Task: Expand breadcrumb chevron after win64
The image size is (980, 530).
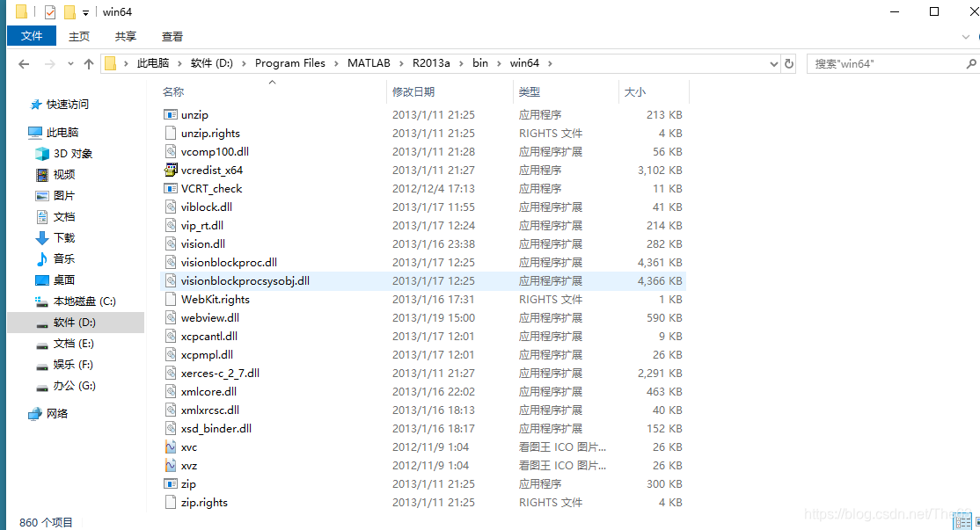Action: point(550,63)
